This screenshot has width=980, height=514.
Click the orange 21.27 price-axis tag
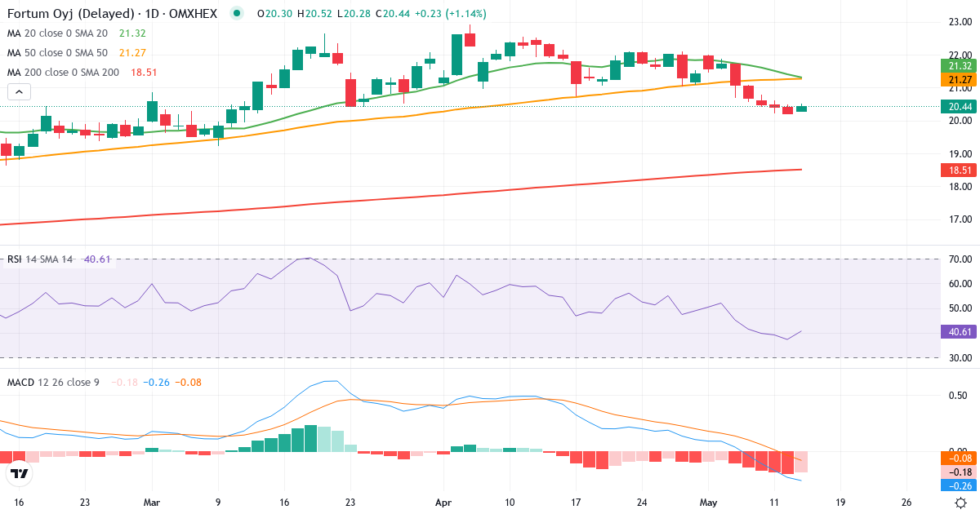[957, 80]
